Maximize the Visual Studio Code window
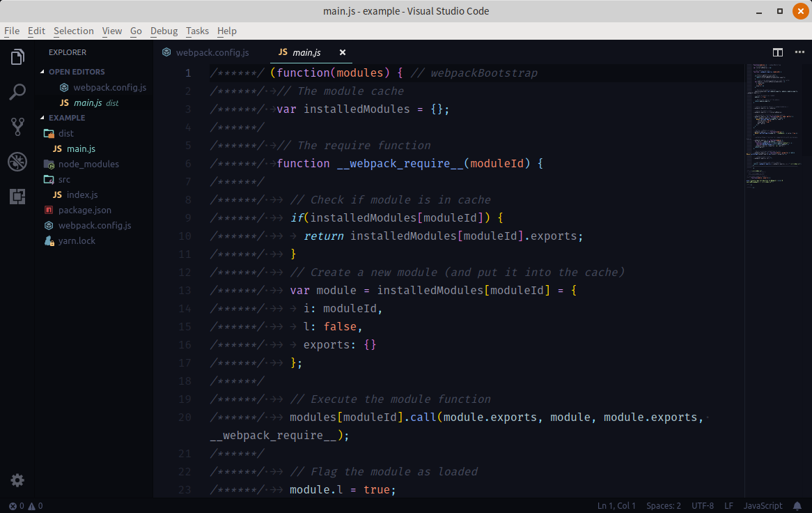Viewport: 812px width, 513px height. click(x=779, y=11)
